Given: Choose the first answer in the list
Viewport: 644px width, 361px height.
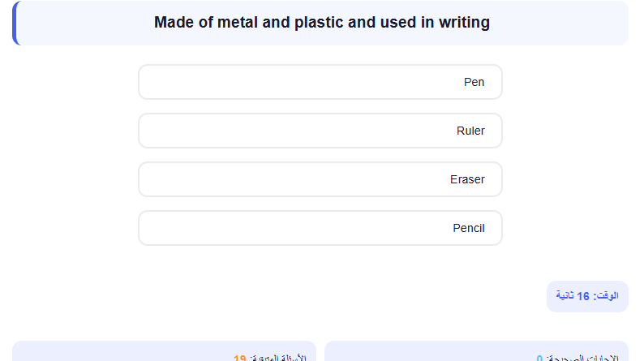Looking at the screenshot, I should tap(320, 82).
